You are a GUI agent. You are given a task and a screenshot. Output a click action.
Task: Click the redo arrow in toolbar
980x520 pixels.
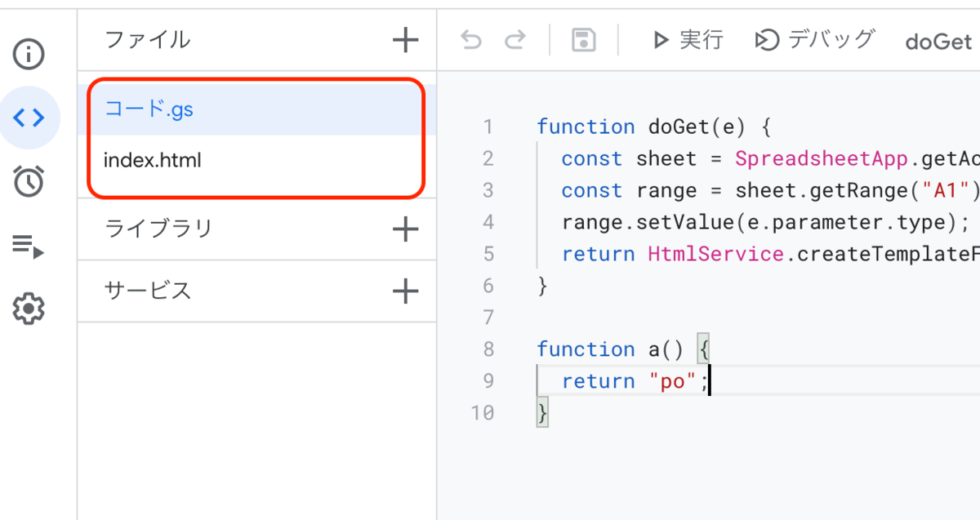click(x=514, y=40)
